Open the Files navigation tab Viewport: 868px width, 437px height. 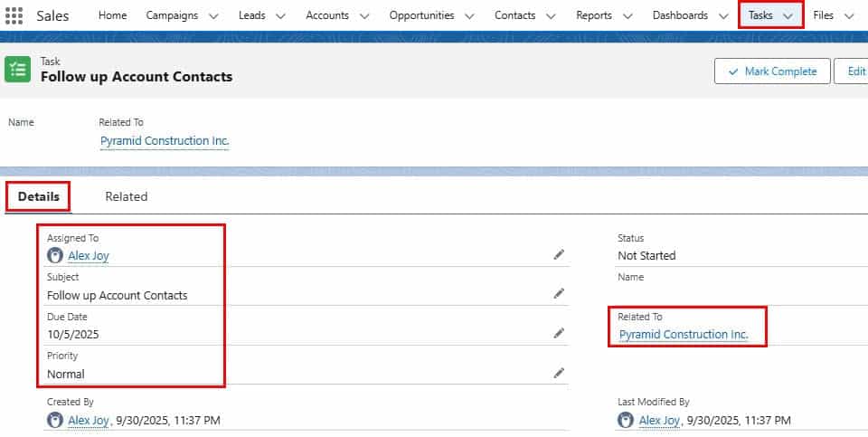(x=823, y=15)
